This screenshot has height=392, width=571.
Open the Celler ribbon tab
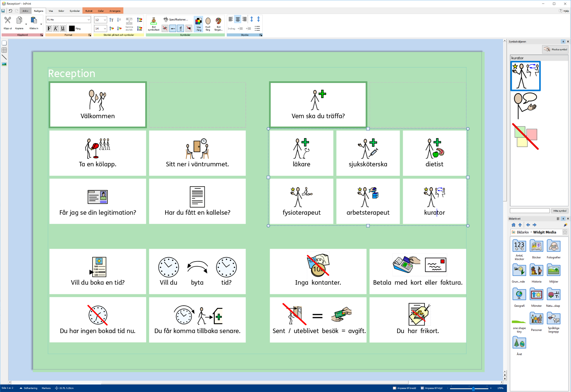tap(101, 11)
